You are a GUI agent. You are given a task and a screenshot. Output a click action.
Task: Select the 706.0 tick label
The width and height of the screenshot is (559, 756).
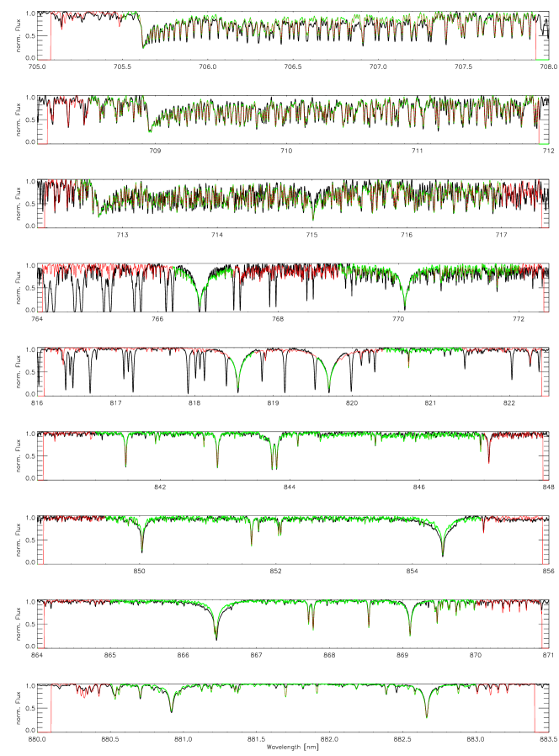pos(207,67)
